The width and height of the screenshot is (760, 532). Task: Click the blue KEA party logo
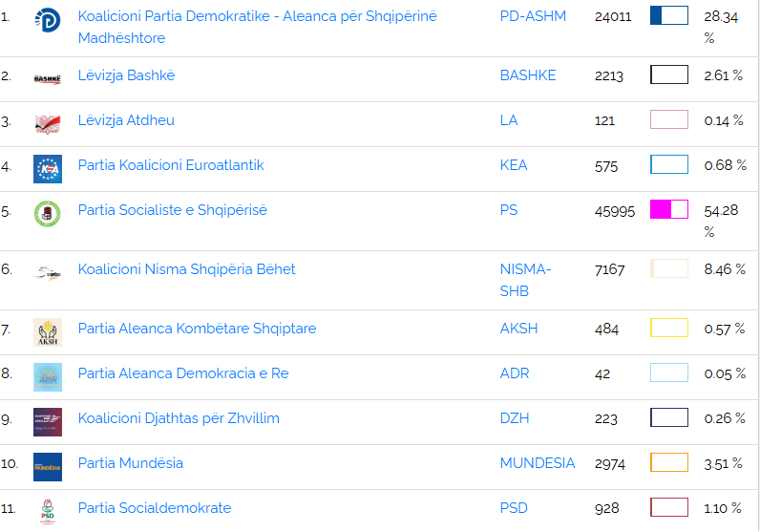pos(47,168)
